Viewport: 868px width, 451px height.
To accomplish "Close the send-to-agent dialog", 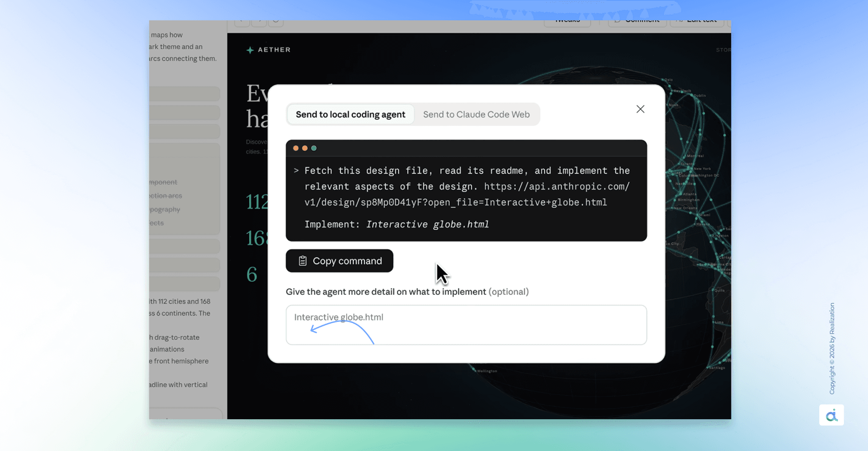I will 640,109.
